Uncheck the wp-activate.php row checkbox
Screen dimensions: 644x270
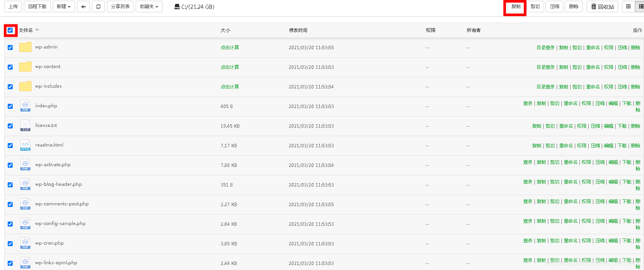tap(10, 165)
